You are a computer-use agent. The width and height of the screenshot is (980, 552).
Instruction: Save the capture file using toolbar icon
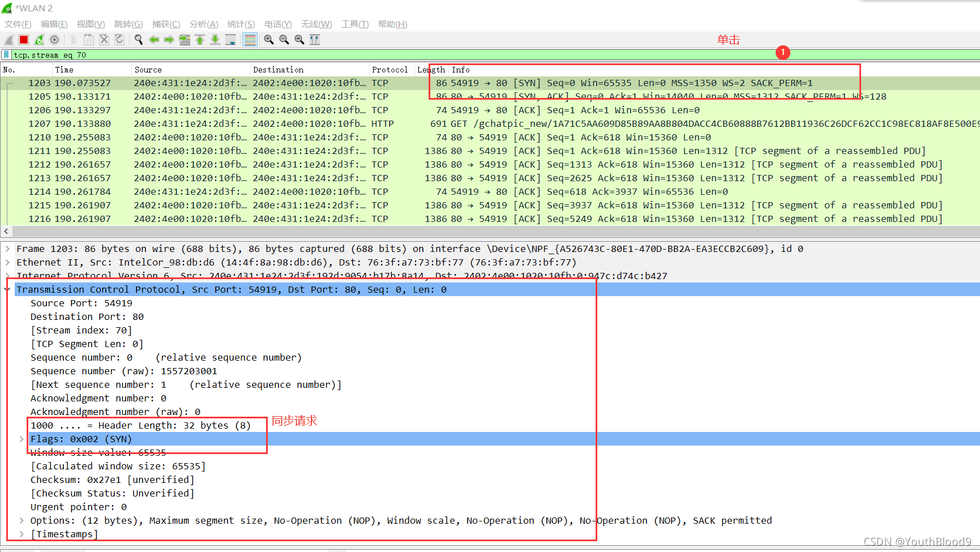coord(89,40)
